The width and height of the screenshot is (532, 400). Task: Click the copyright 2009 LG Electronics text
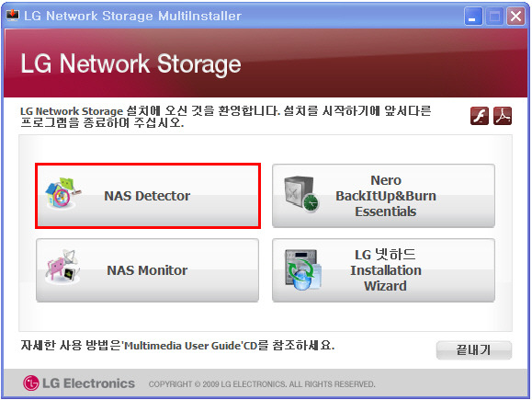point(262,384)
